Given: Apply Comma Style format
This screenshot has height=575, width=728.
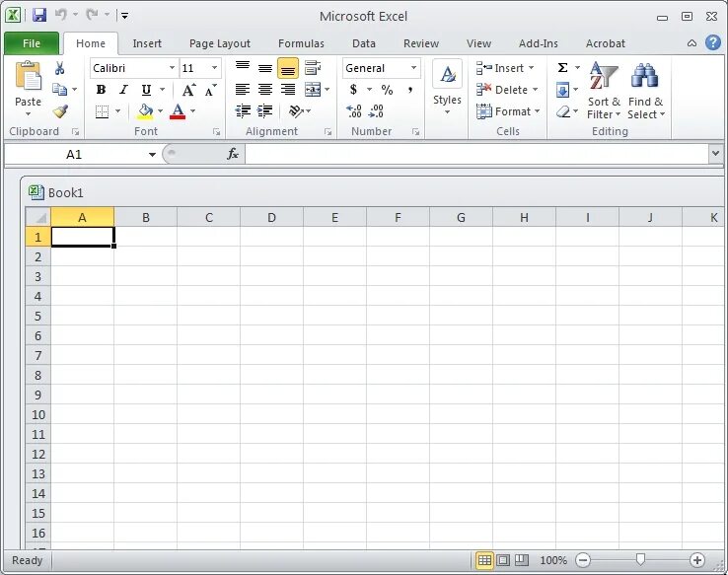Looking at the screenshot, I should click(x=410, y=89).
